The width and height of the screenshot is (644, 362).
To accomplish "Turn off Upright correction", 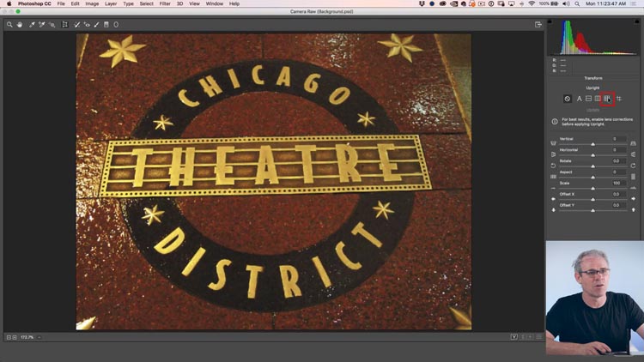I will [x=568, y=99].
